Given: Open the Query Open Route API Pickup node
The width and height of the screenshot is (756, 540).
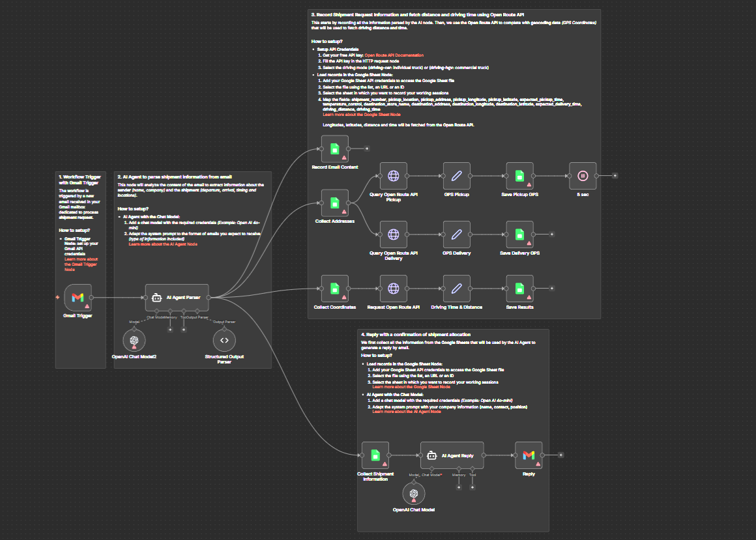Looking at the screenshot, I should tap(393, 176).
